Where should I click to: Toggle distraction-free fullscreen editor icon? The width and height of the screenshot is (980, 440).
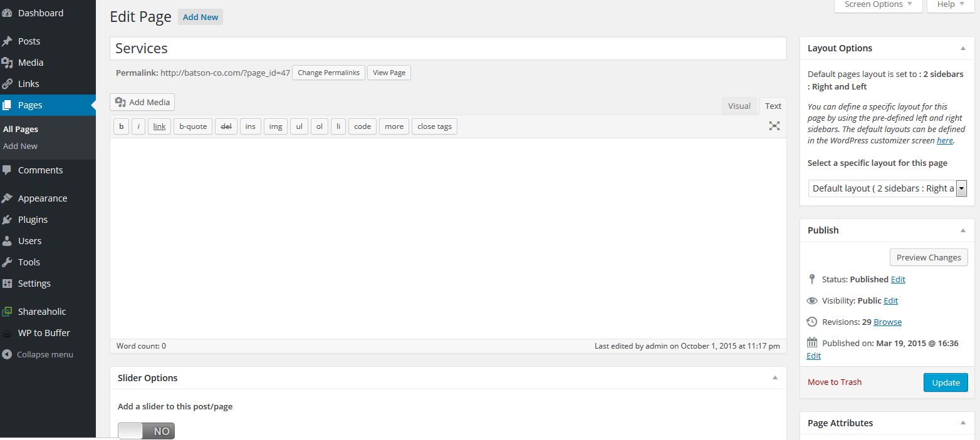(774, 126)
